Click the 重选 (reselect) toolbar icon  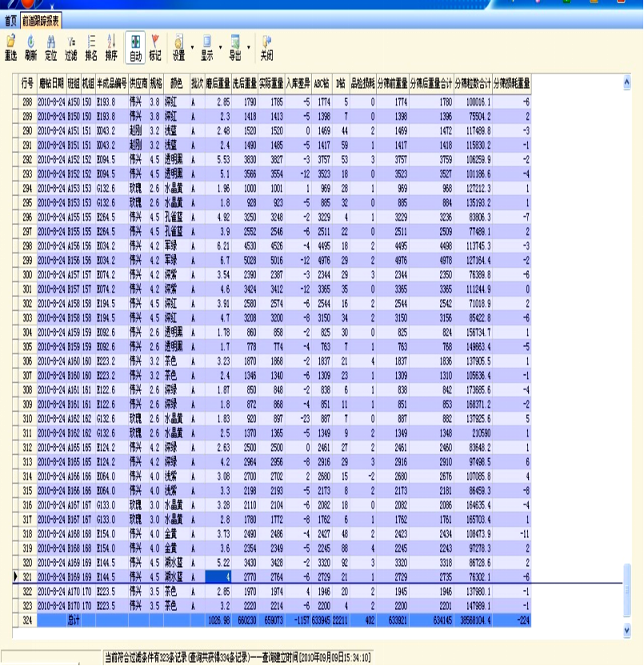(10, 47)
